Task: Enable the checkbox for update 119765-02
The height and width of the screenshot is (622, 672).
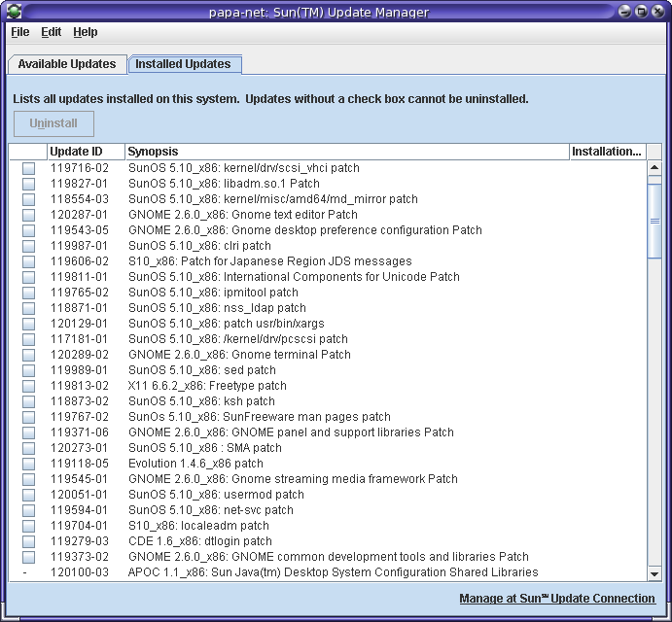Action: [29, 293]
